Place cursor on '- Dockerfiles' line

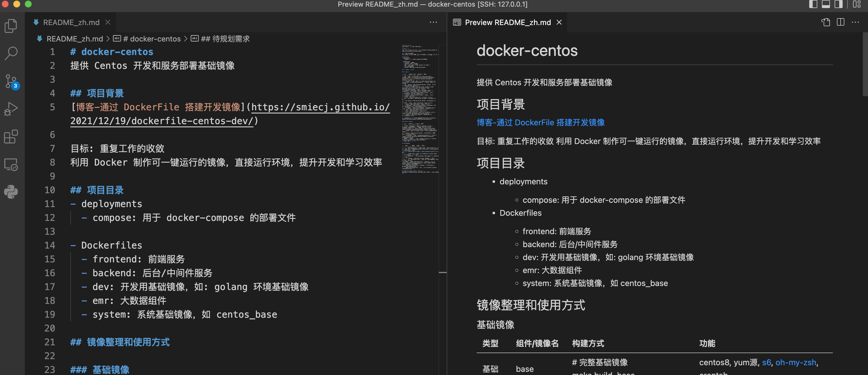click(106, 245)
